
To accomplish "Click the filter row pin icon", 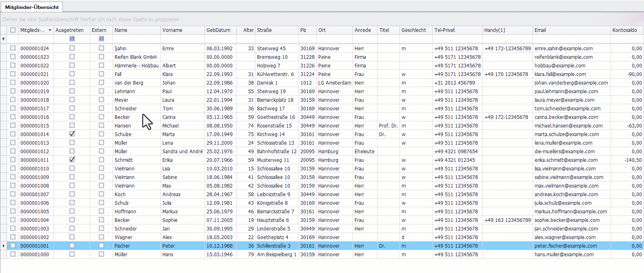I will pyautogui.click(x=4, y=39).
